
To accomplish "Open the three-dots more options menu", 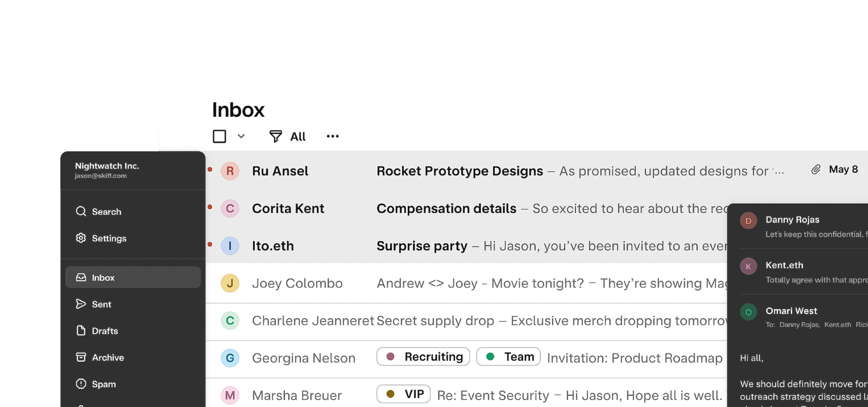I will (x=333, y=136).
